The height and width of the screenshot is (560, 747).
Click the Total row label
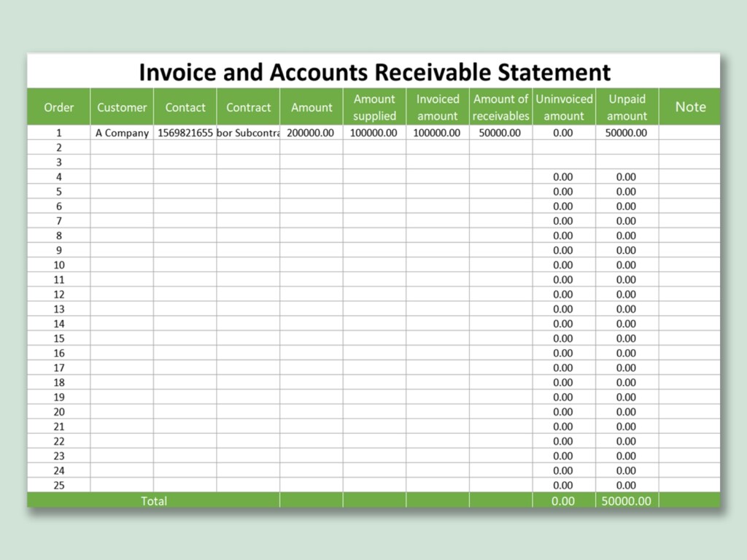point(154,501)
